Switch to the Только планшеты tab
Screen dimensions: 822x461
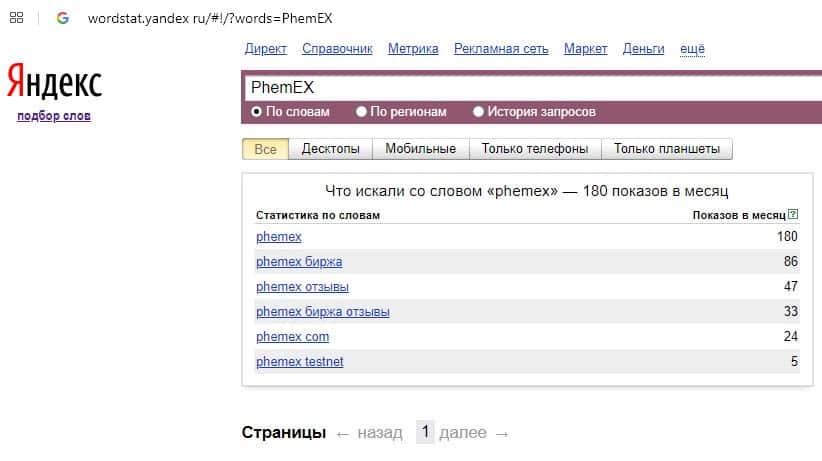[x=666, y=149]
